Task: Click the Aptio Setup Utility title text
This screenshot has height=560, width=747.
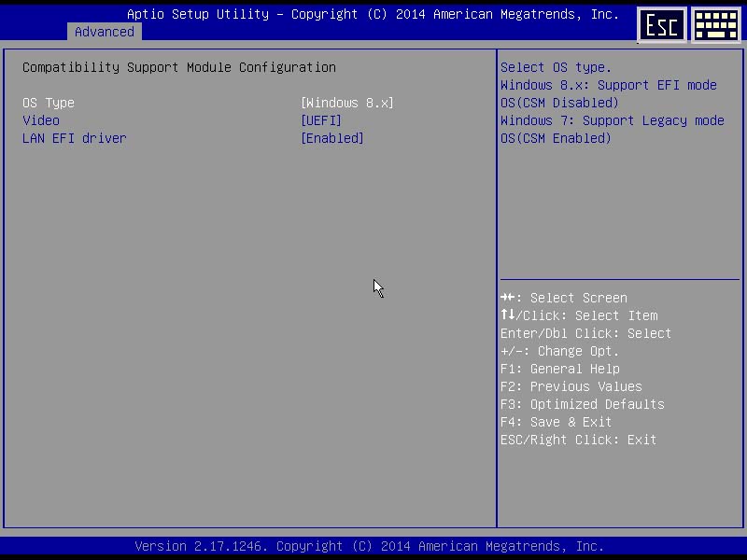Action: pos(373,14)
